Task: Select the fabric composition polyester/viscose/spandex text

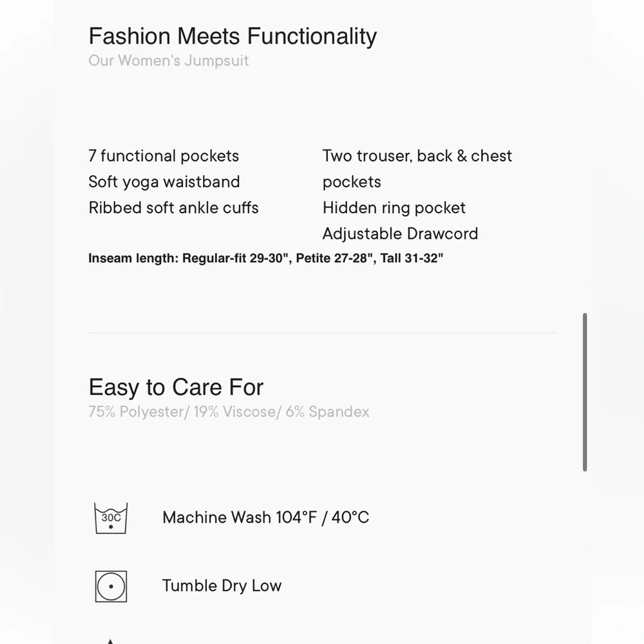Action: (229, 412)
